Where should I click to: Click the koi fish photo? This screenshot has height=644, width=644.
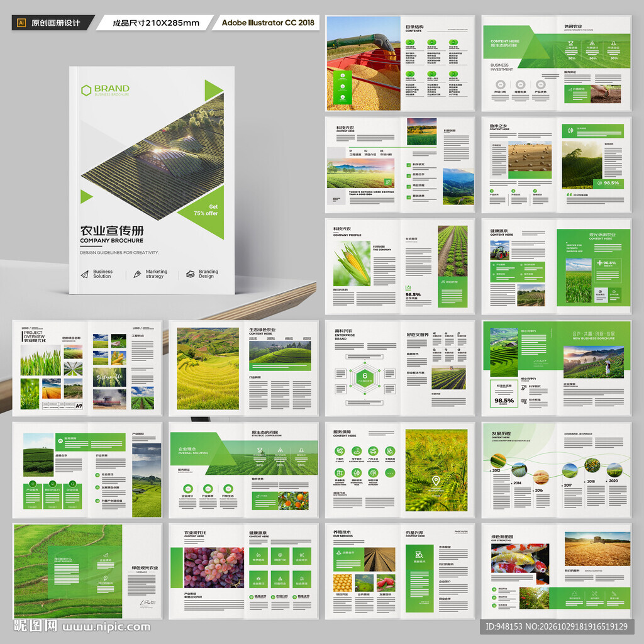tap(520, 563)
